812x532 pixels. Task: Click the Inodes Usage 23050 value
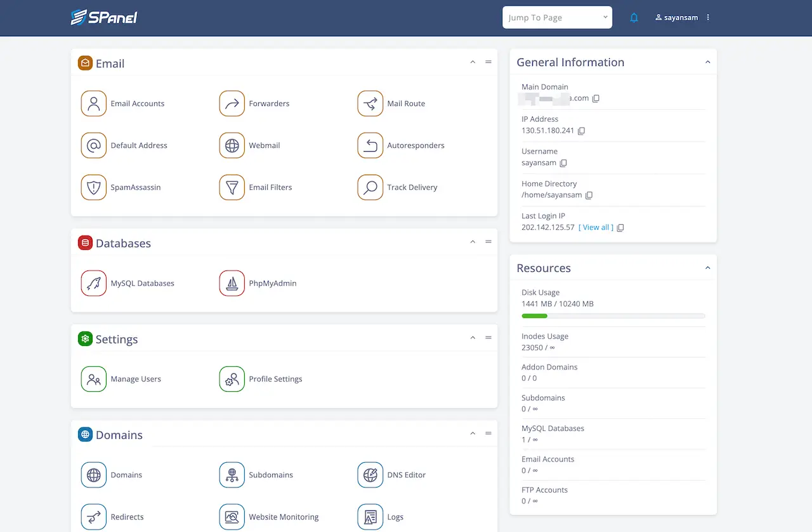click(538, 348)
